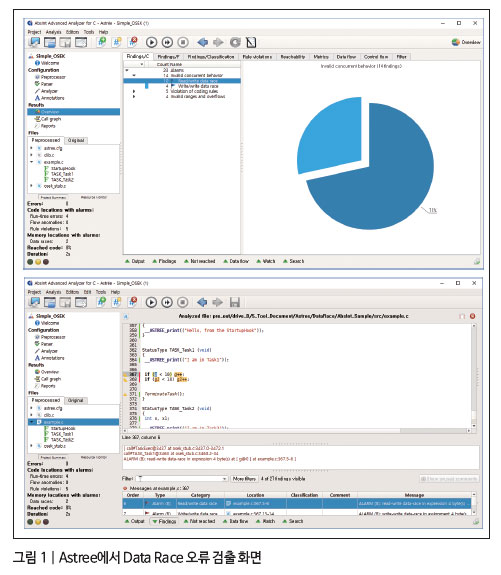Switch to Findings/F tab
This screenshot has height=575, width=501.
(168, 57)
